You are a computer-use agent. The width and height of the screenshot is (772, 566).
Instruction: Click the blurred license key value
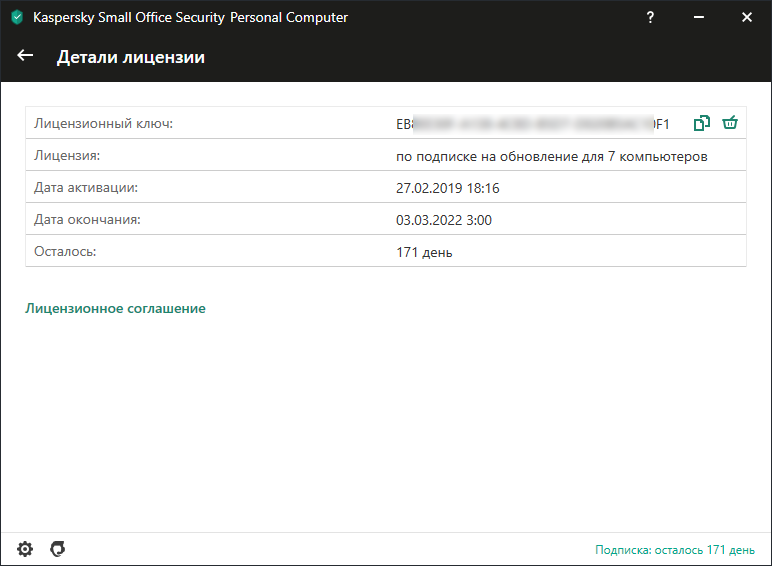(533, 124)
